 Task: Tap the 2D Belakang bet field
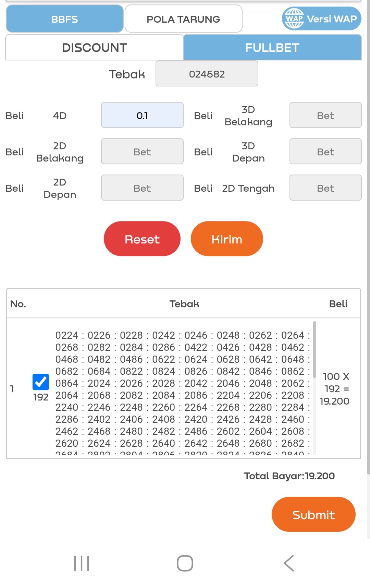tap(142, 152)
